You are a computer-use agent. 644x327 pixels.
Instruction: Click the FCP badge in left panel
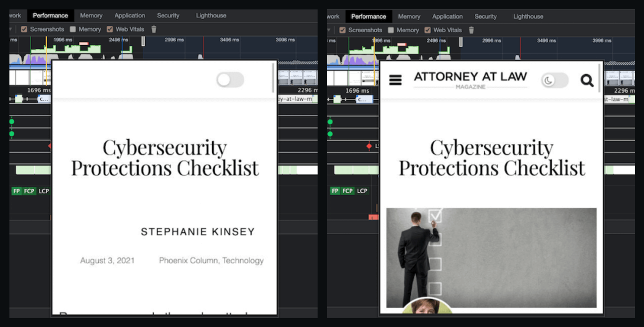[29, 191]
